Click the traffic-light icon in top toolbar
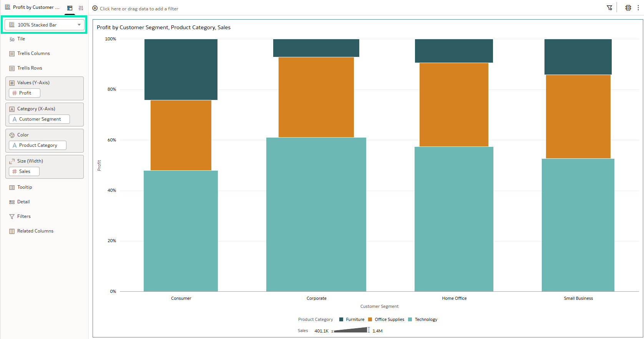644x339 pixels. (x=628, y=8)
